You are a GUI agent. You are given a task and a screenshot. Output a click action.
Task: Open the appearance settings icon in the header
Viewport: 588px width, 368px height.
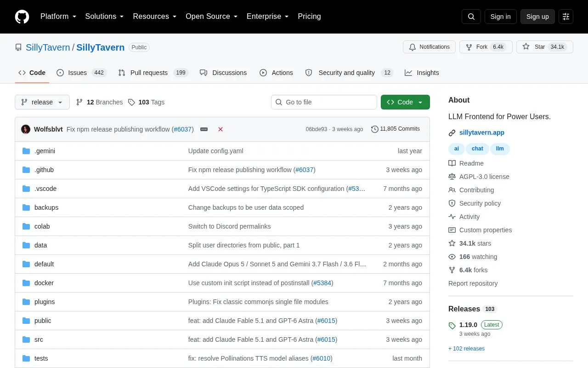click(x=566, y=17)
